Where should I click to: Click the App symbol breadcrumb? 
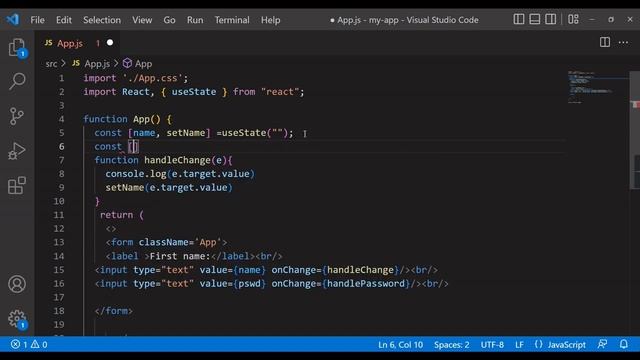coord(138,64)
